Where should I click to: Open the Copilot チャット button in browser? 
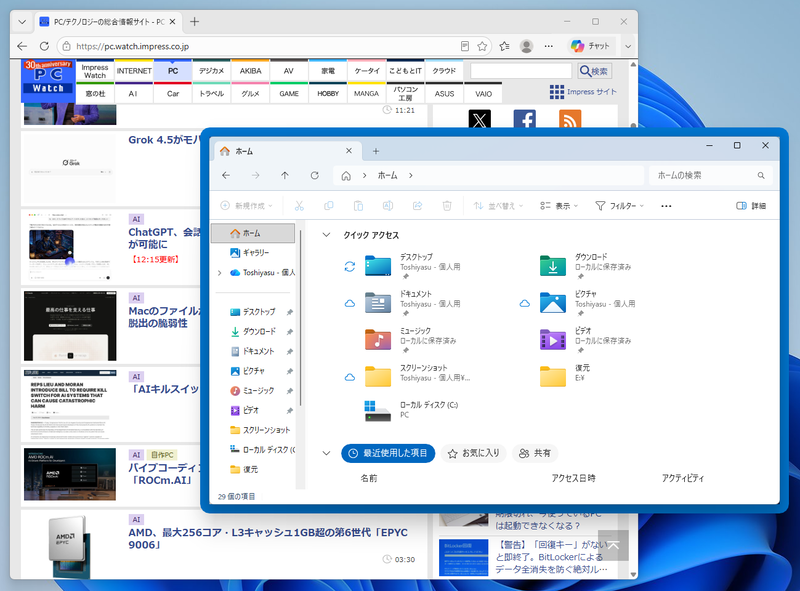point(591,46)
